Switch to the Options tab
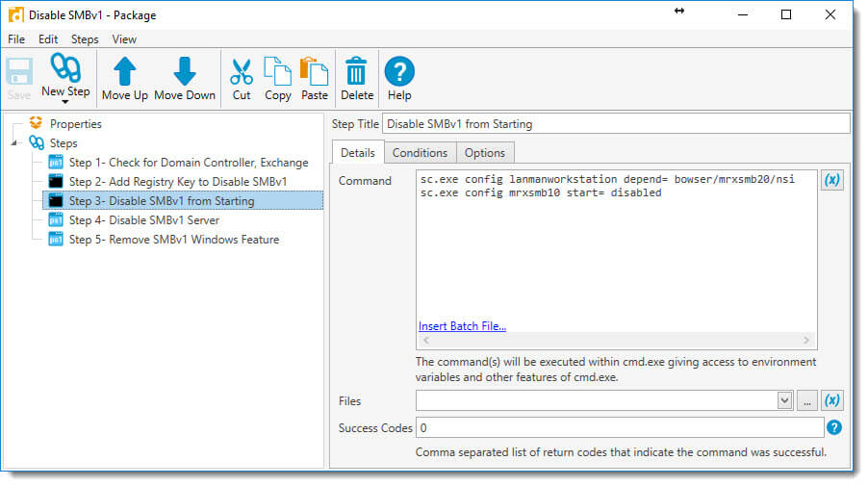 (484, 153)
